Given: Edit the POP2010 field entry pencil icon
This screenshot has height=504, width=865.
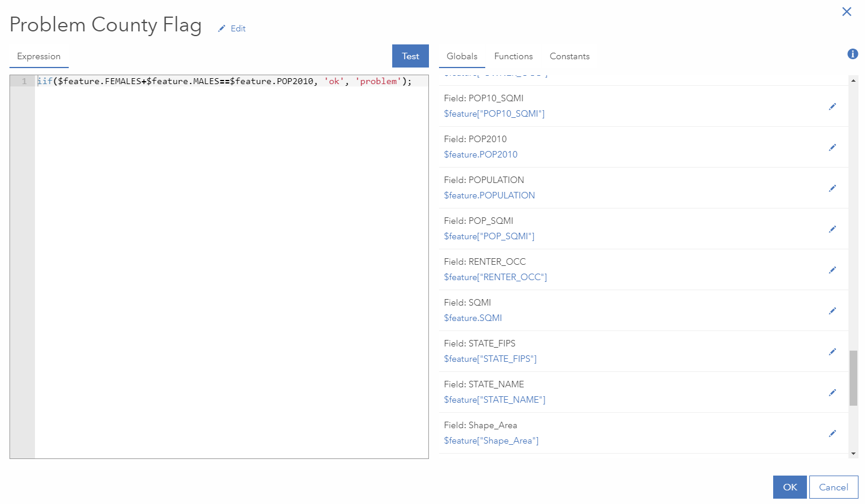Looking at the screenshot, I should coord(832,147).
